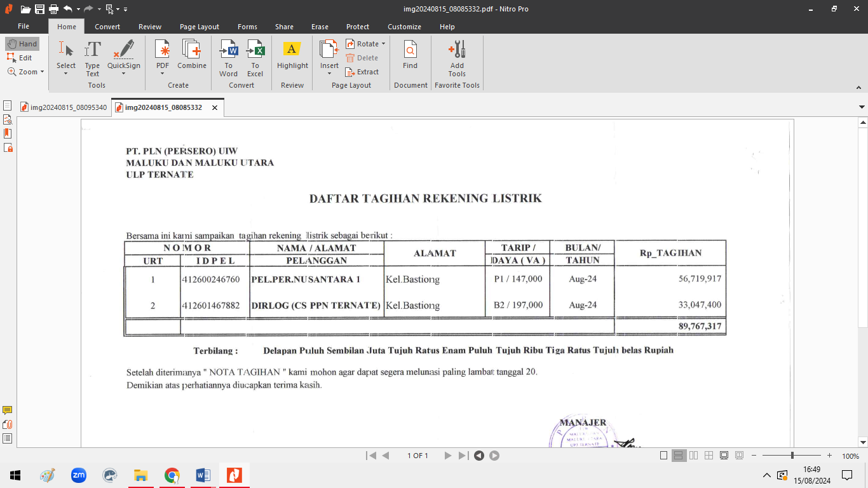The image size is (868, 488).
Task: Switch to the Protect ribbon tab
Action: click(358, 27)
